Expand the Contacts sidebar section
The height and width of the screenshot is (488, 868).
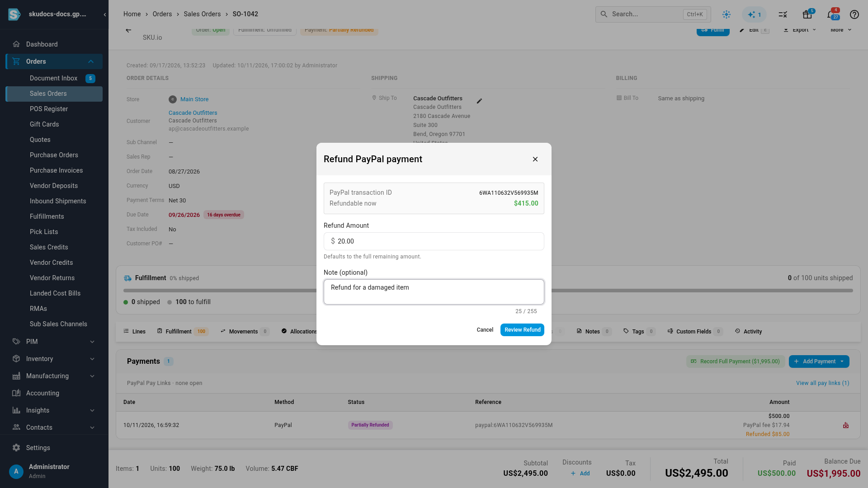coord(92,427)
